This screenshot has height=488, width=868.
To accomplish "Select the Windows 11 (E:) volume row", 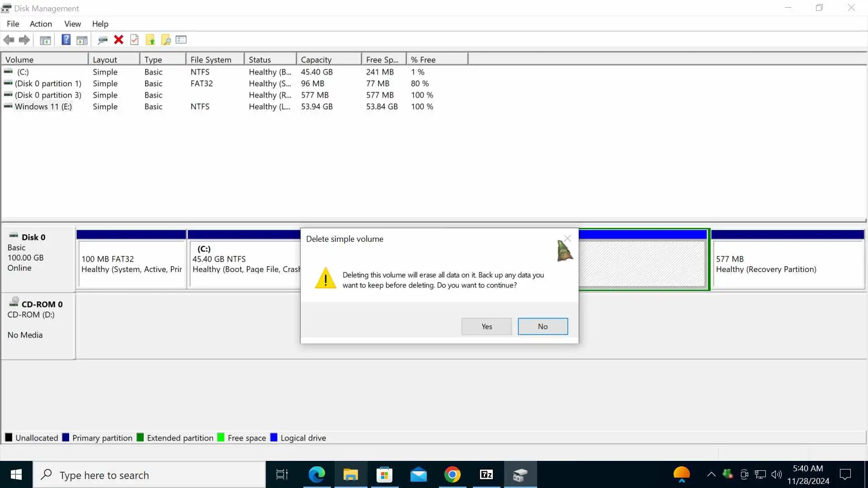I will click(x=43, y=107).
